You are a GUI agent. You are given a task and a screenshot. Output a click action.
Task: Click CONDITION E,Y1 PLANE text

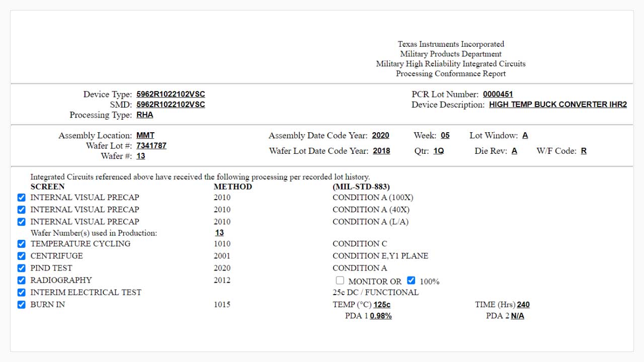coord(380,256)
